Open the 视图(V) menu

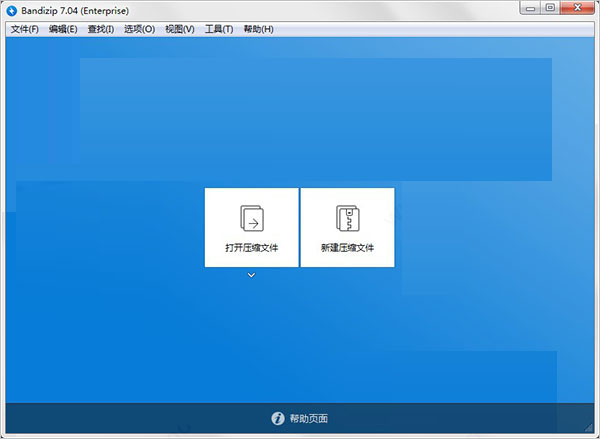(x=180, y=29)
